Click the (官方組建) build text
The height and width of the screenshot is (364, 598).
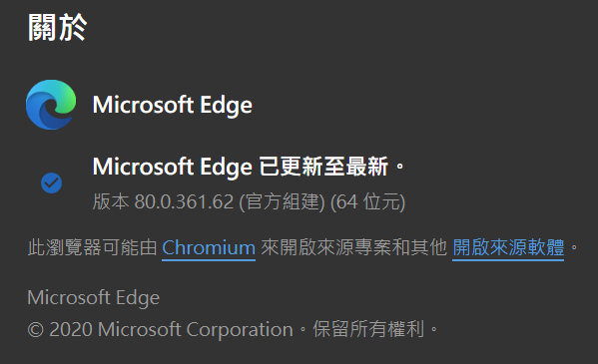pos(282,201)
